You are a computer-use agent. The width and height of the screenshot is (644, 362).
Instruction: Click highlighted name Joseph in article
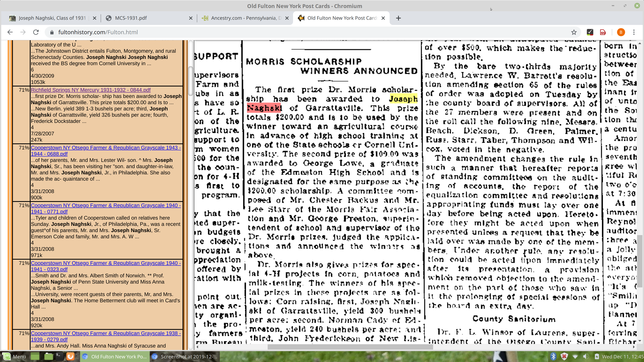[403, 99]
